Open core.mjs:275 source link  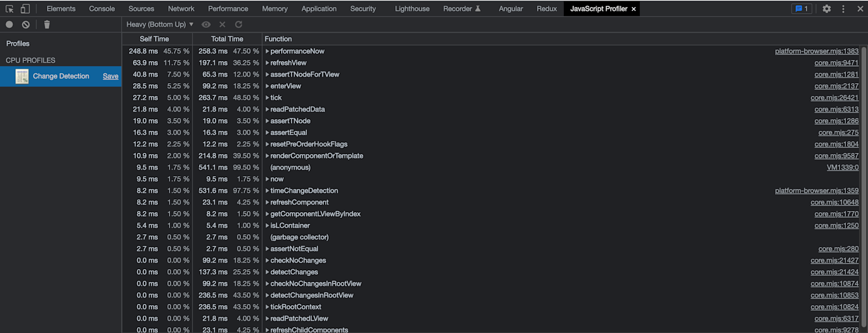pyautogui.click(x=838, y=133)
